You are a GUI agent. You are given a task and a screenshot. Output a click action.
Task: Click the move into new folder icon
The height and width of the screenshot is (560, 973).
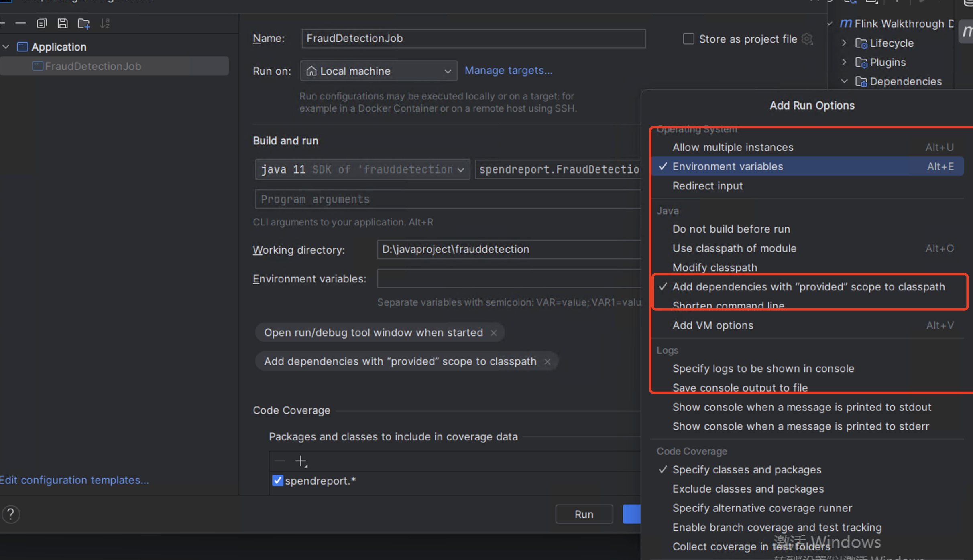[83, 24]
